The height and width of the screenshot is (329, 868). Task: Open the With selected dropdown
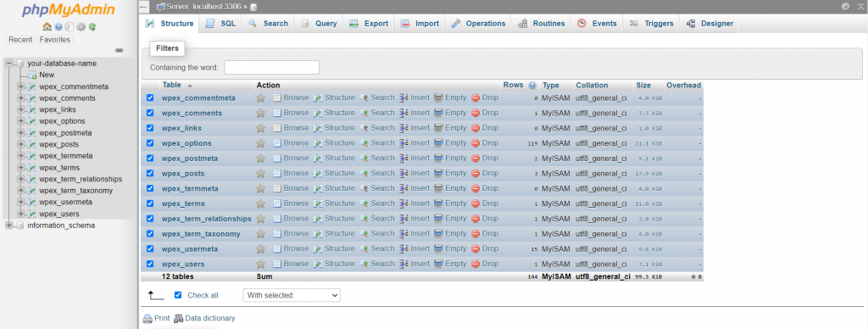tap(292, 295)
